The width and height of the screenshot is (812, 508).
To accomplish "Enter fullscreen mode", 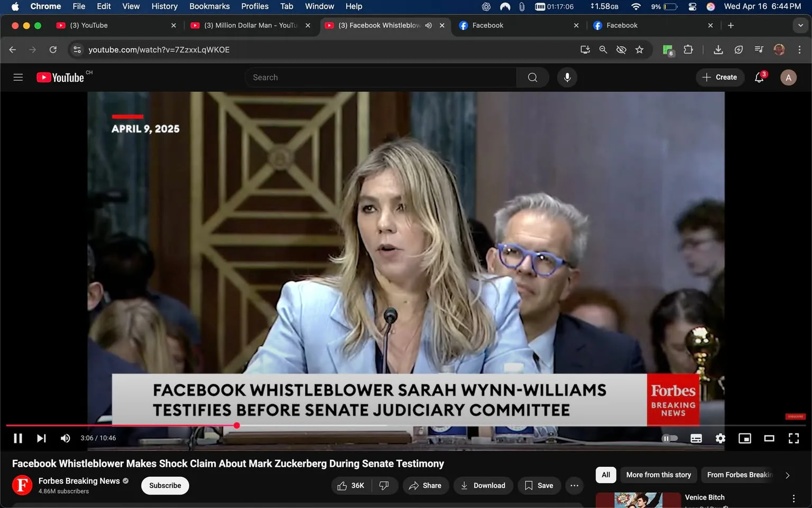I will (793, 438).
